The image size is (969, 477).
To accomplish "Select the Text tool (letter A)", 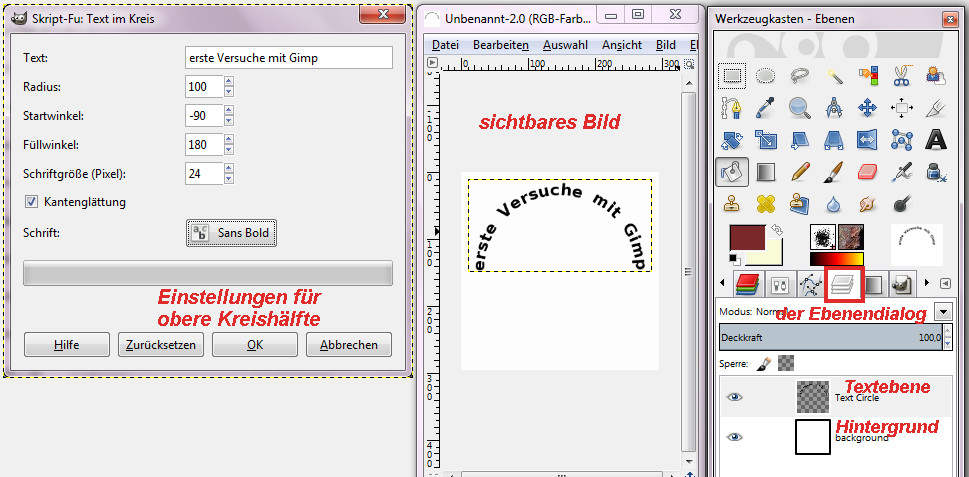I will 936,140.
